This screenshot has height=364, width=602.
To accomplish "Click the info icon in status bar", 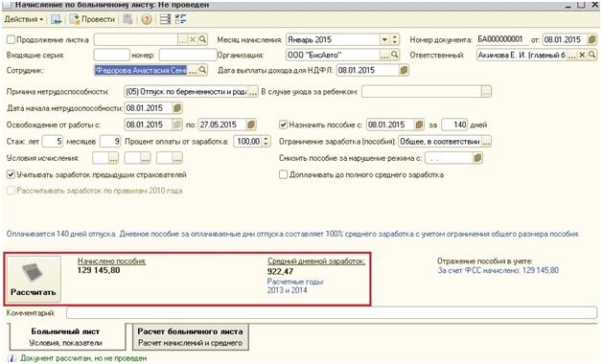I will (12, 358).
